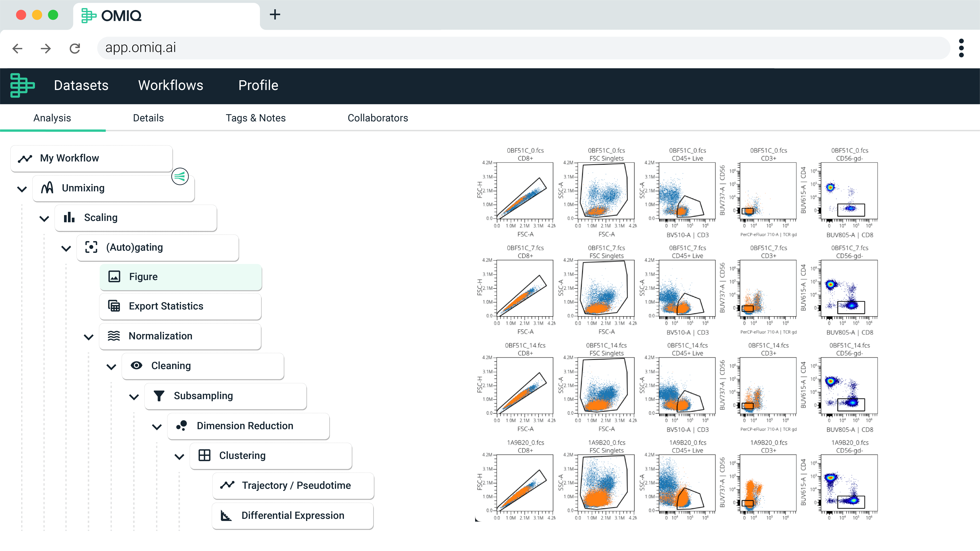Open 0BF51C_0.fcs CD56-gd- plot thumbnail
Viewport: 980px width, 551px height.
pyautogui.click(x=849, y=191)
